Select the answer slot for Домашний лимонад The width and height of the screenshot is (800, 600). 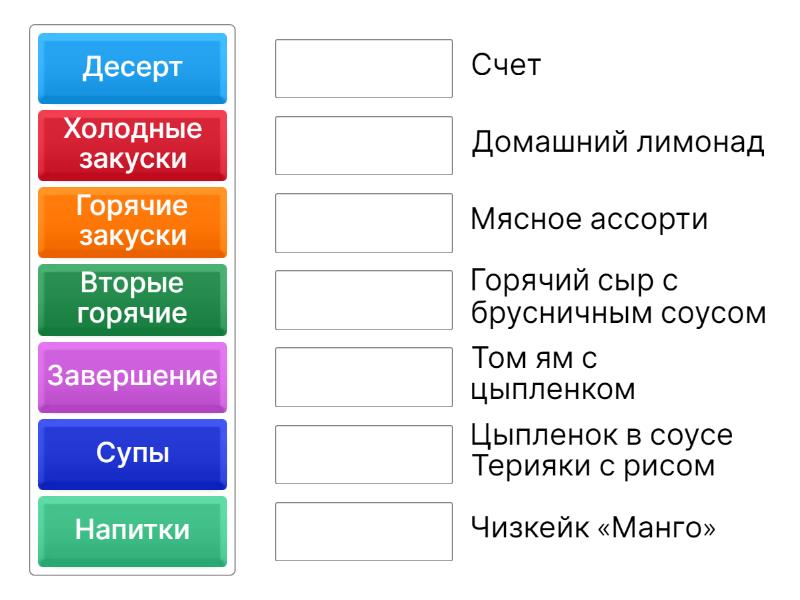[x=364, y=145]
